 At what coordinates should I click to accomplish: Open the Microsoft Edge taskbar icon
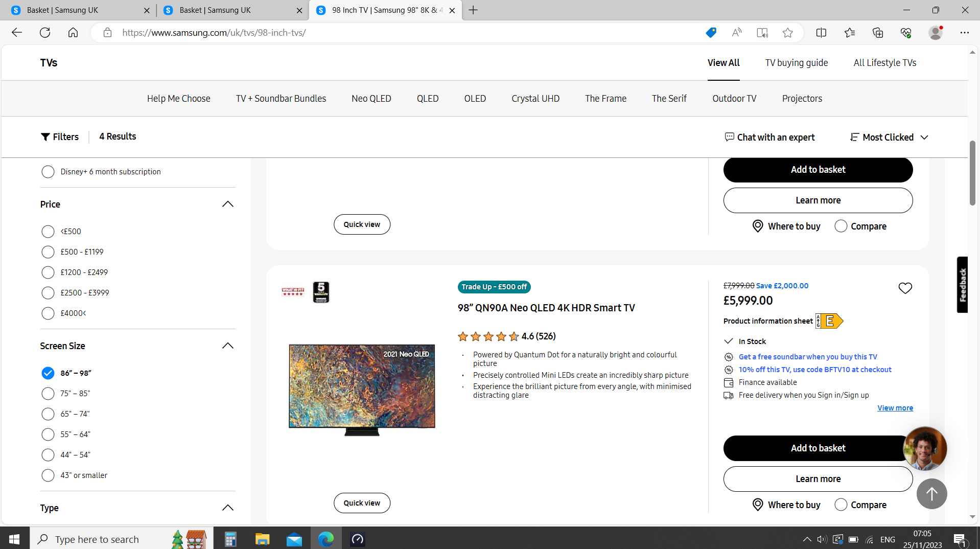(x=325, y=538)
